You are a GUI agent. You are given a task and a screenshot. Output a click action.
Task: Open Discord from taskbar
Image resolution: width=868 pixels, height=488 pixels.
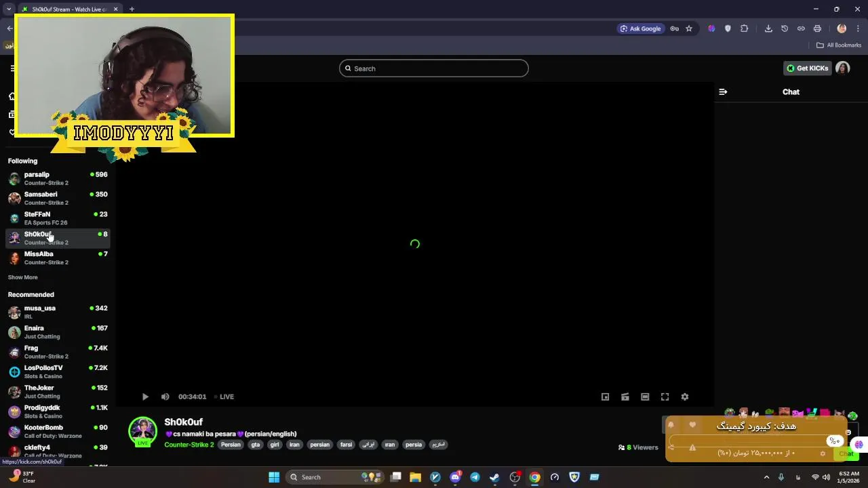[456, 477]
